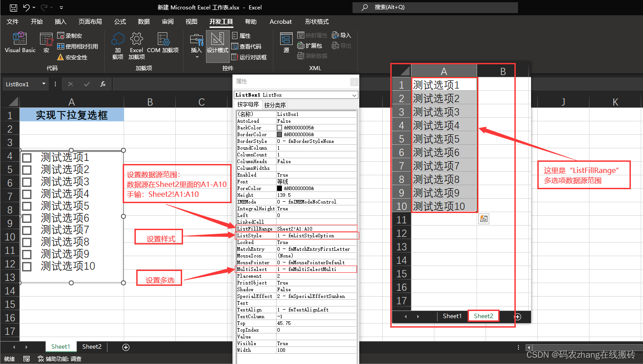Switch to the 页面布局 ribbon tab
The height and width of the screenshot is (364, 643).
click(90, 22)
